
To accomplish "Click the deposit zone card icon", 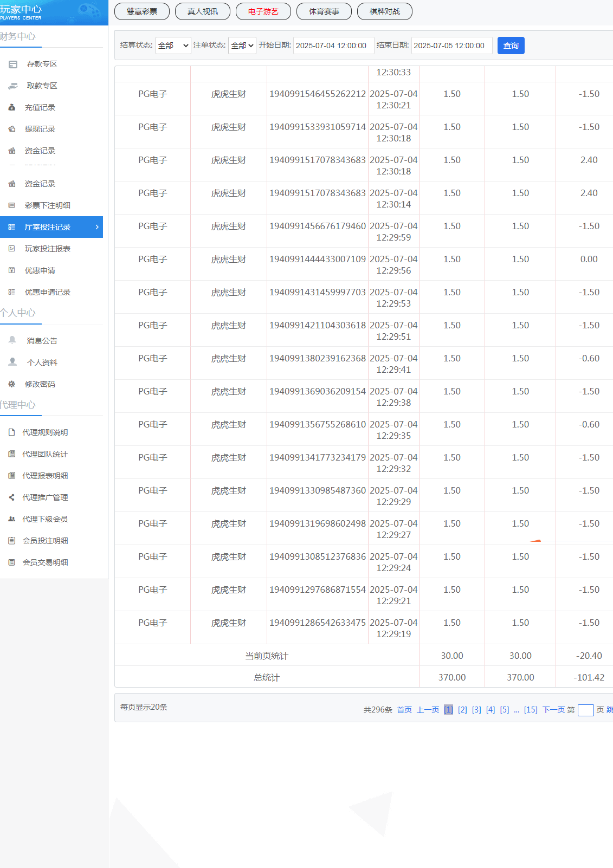I will 13,64.
